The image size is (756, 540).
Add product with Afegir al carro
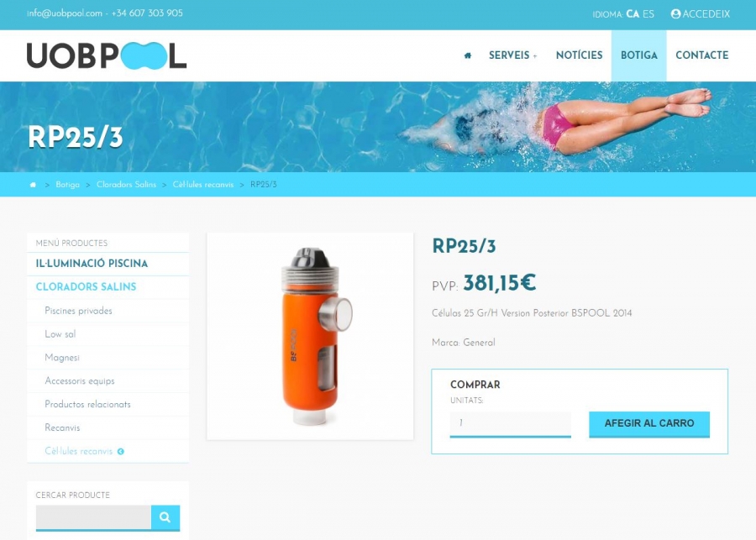(x=649, y=424)
